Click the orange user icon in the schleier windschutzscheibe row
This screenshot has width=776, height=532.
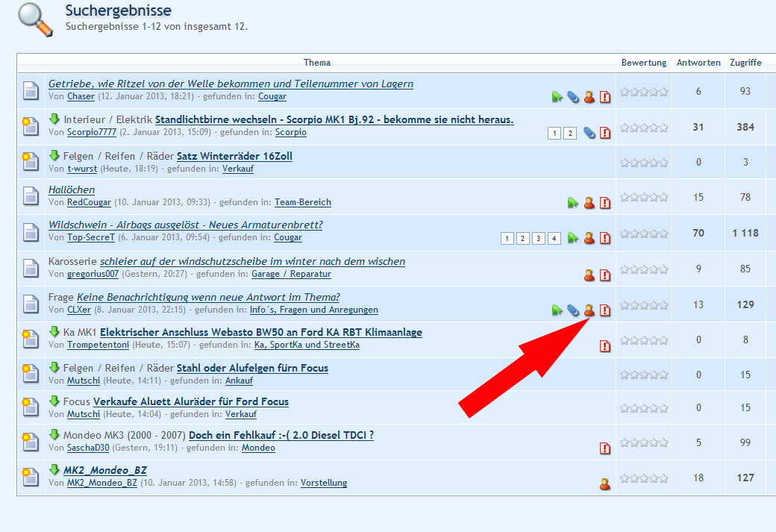pyautogui.click(x=589, y=275)
